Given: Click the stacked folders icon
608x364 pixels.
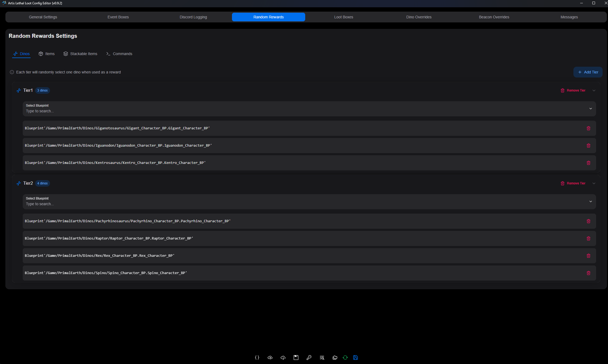Looking at the screenshot, I should [335, 358].
